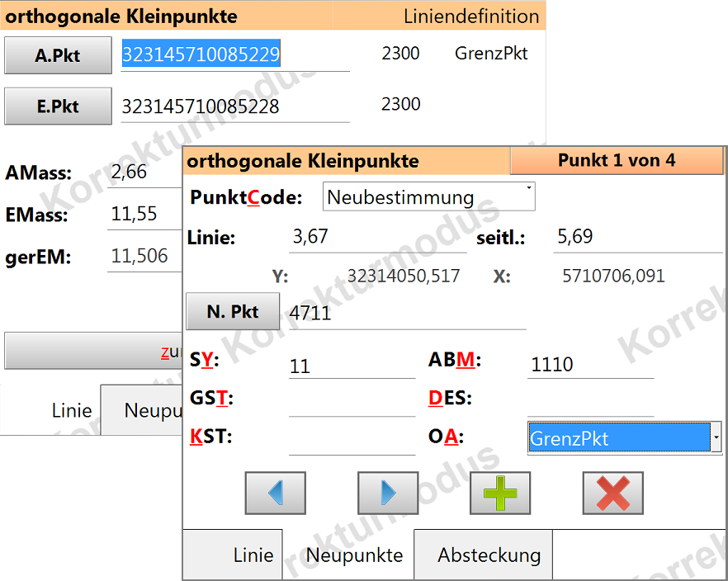The height and width of the screenshot is (581, 728).
Task: Click the E.Pkt button
Action: coord(58,106)
